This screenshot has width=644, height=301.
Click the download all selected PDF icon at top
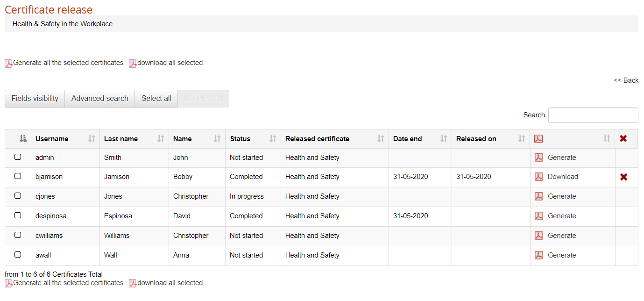tap(132, 63)
